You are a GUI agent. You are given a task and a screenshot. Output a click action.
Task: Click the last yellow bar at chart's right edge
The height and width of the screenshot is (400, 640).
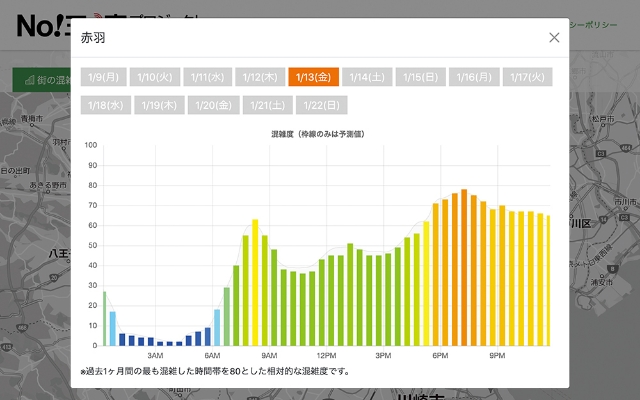pos(548,280)
